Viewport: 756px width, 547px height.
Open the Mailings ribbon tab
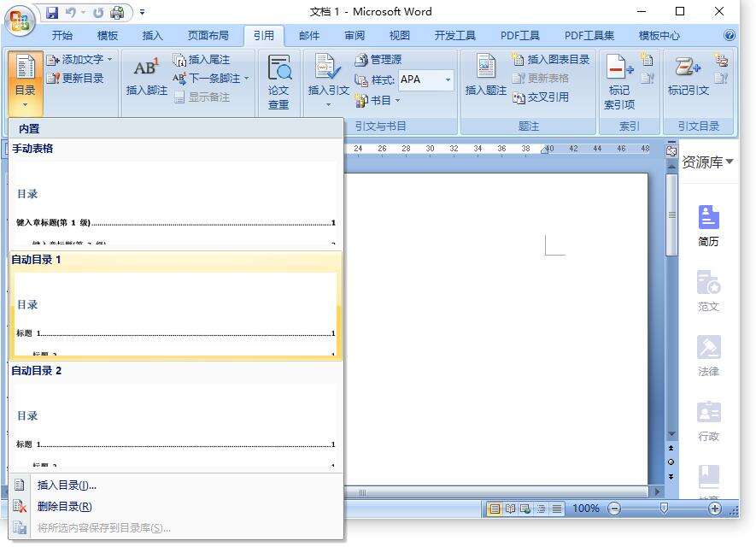tap(309, 36)
